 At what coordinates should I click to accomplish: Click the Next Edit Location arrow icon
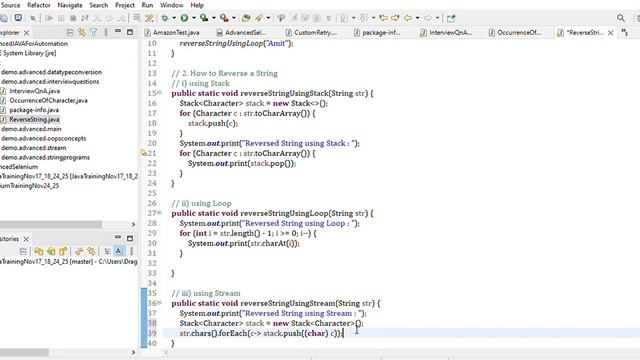(x=395, y=18)
